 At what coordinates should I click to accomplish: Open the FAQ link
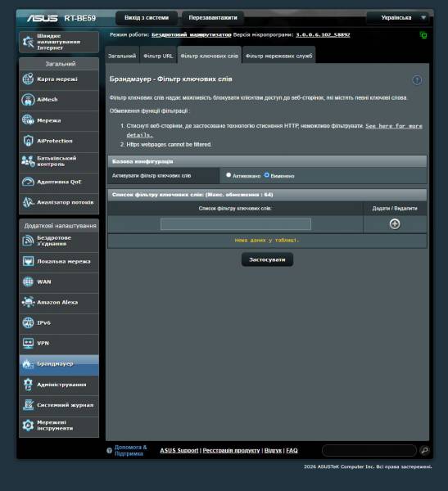point(292,450)
